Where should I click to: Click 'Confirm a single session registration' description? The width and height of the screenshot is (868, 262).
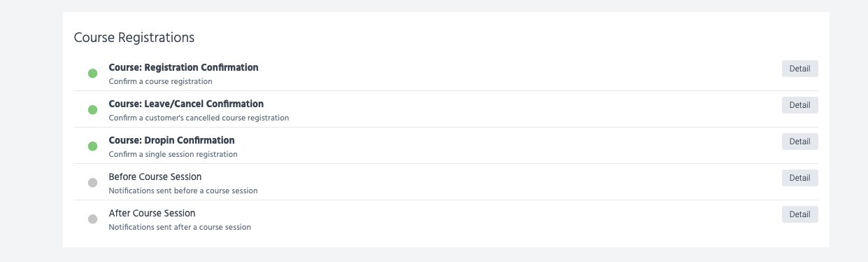pos(173,154)
